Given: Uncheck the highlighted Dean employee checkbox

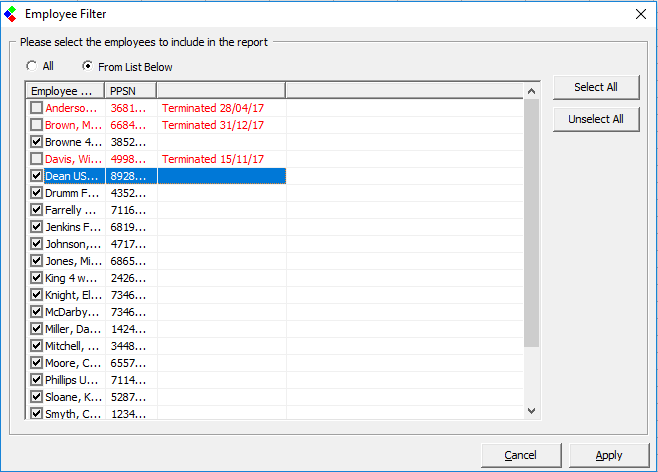Looking at the screenshot, I should click(x=36, y=176).
